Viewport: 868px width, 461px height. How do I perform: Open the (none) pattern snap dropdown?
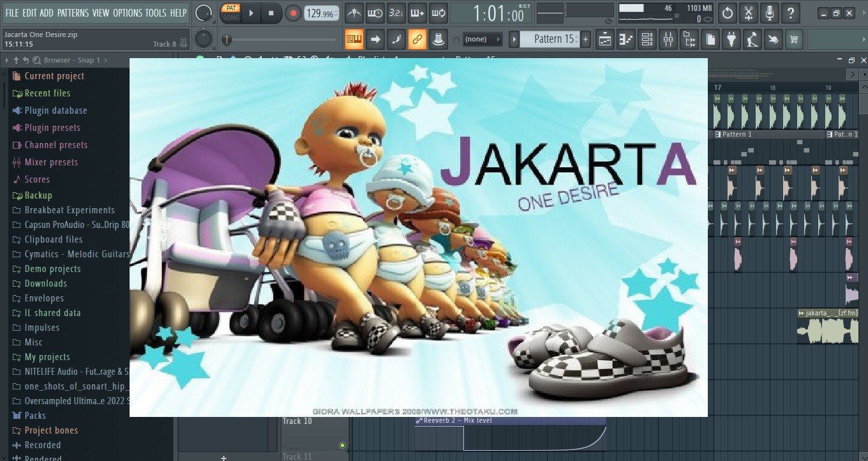pyautogui.click(x=482, y=40)
